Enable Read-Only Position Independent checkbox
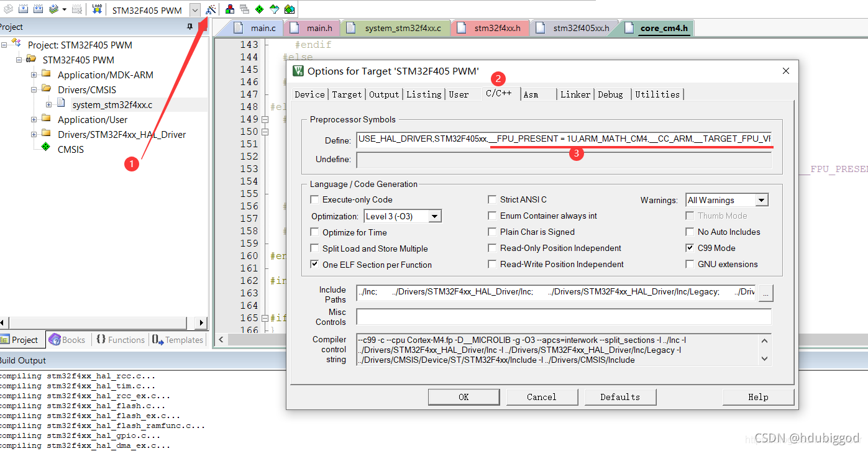The image size is (868, 451). click(x=492, y=248)
